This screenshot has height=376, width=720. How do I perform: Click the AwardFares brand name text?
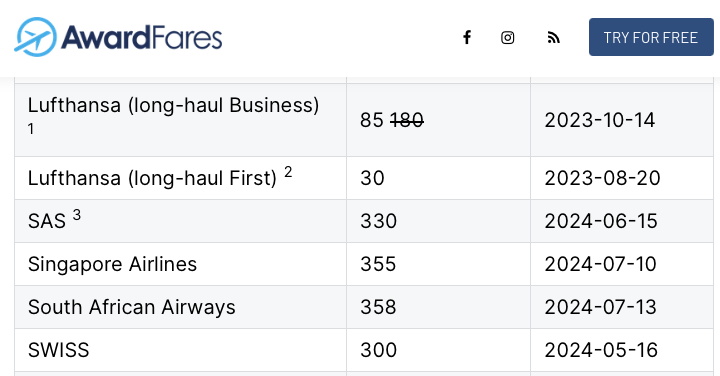tap(142, 37)
